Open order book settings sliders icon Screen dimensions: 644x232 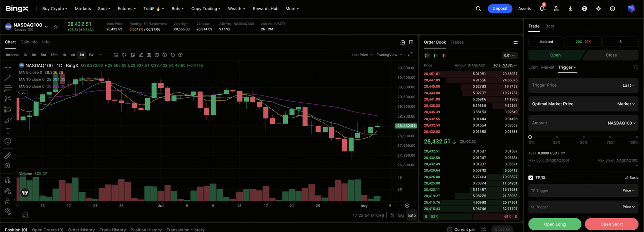pyautogui.click(x=515, y=42)
